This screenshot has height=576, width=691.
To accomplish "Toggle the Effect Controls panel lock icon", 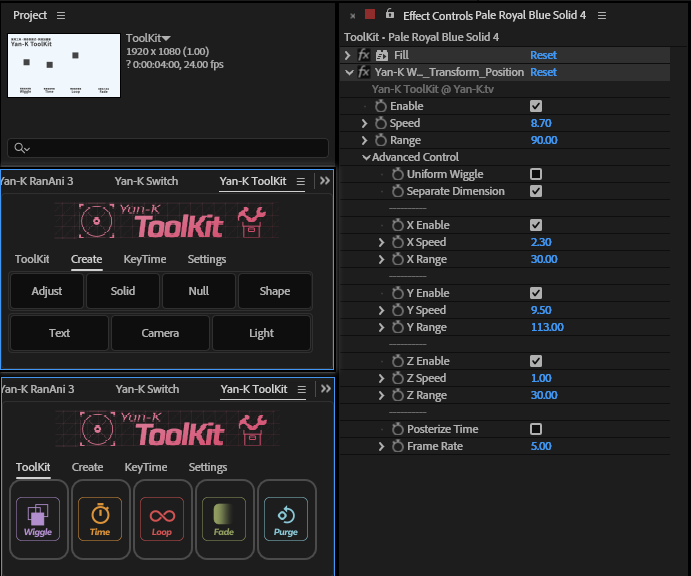I will coord(390,14).
